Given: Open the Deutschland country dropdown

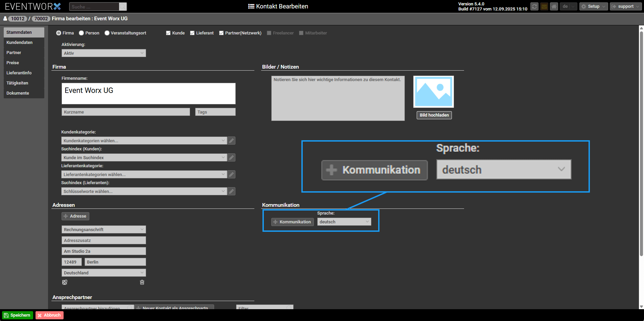Looking at the screenshot, I should point(103,273).
